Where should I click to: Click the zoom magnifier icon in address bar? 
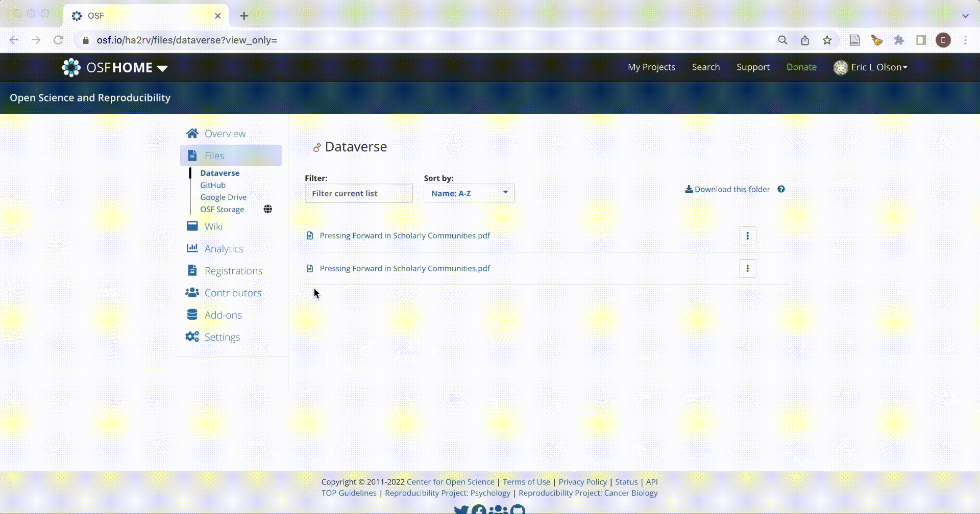(782, 40)
